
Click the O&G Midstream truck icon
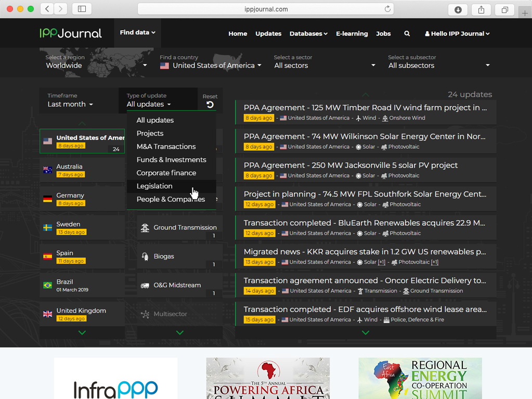click(x=145, y=286)
